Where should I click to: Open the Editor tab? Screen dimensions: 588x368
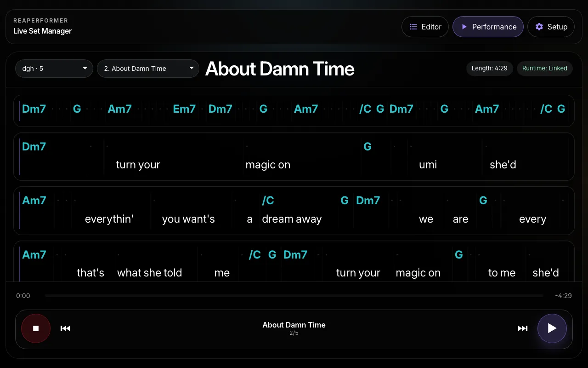(x=425, y=27)
